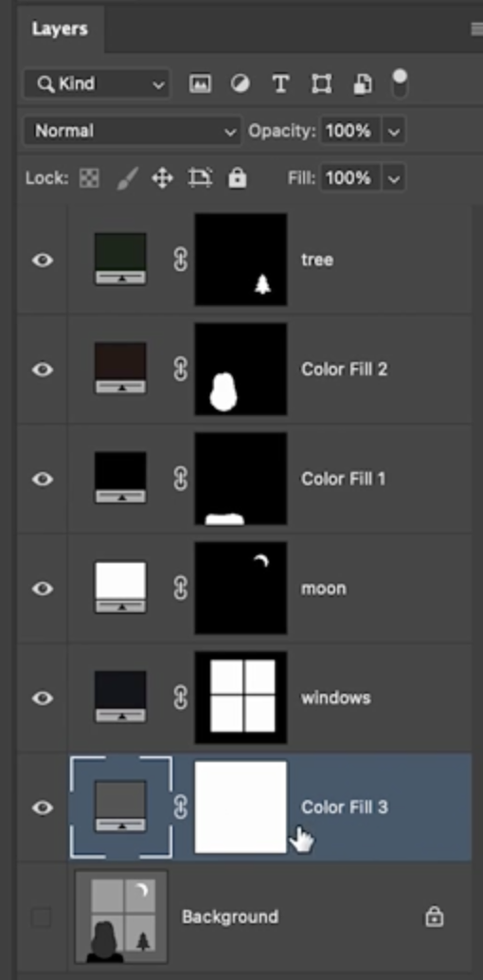Click windows layer dark navy swatch
Screen dimensions: 483x980
[x=120, y=697]
